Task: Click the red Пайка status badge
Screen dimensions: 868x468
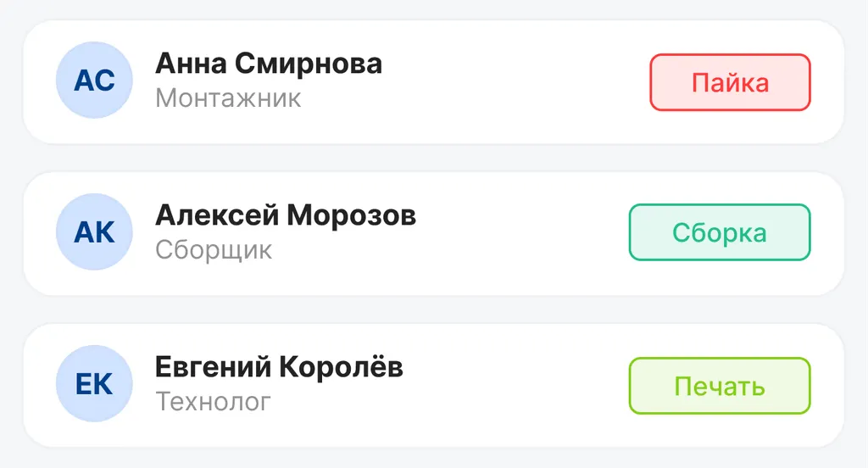Action: [730, 82]
